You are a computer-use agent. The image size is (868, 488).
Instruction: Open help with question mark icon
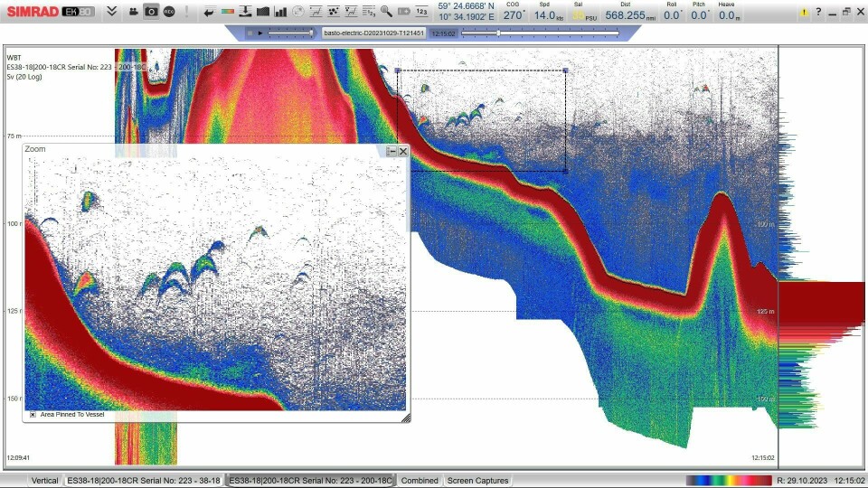(x=819, y=12)
